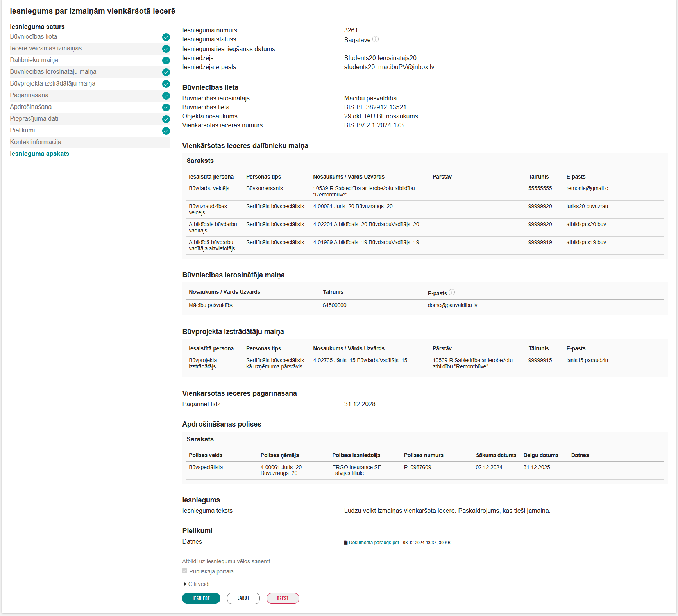Click the checkmark icon for Pagarināšana
Image resolution: width=678 pixels, height=616 pixels.
[x=166, y=96]
